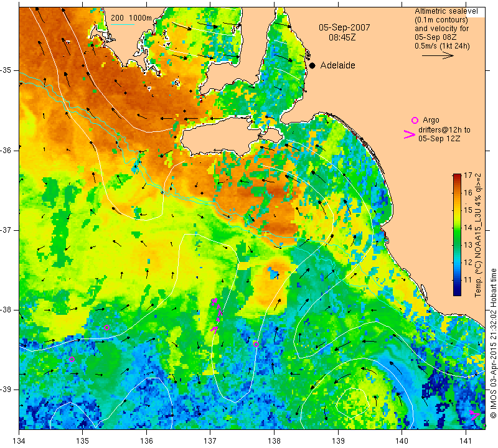Click the 08:45Z time label

tap(342, 37)
